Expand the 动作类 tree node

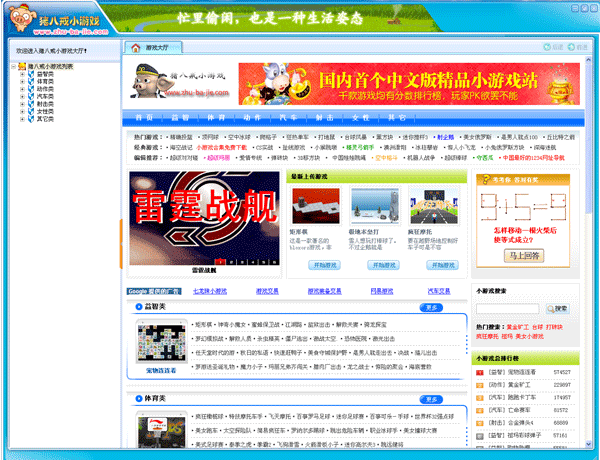coord(22,89)
